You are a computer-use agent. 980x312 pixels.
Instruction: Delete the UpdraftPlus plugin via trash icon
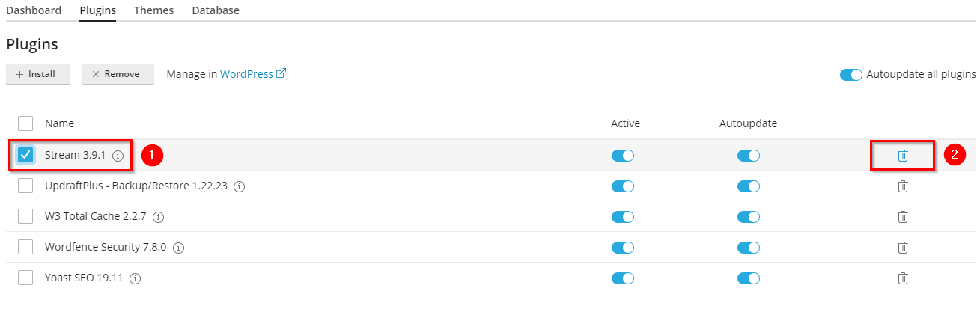point(903,186)
